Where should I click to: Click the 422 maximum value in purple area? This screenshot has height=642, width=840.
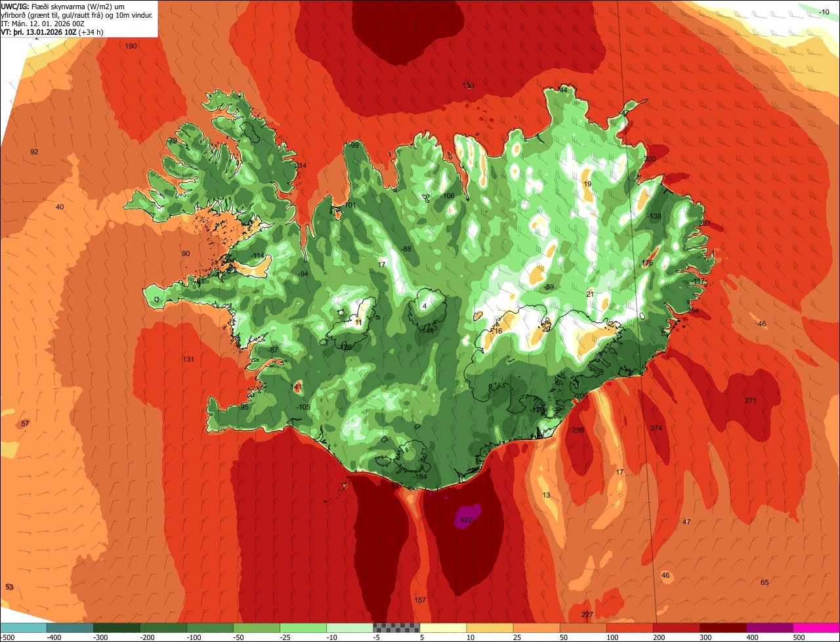tap(466, 520)
